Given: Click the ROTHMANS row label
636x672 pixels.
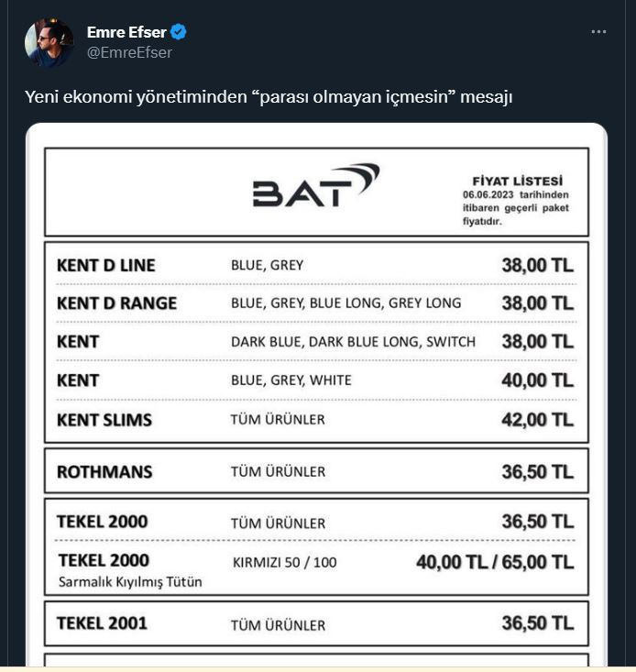Looking at the screenshot, I should pos(104,472).
